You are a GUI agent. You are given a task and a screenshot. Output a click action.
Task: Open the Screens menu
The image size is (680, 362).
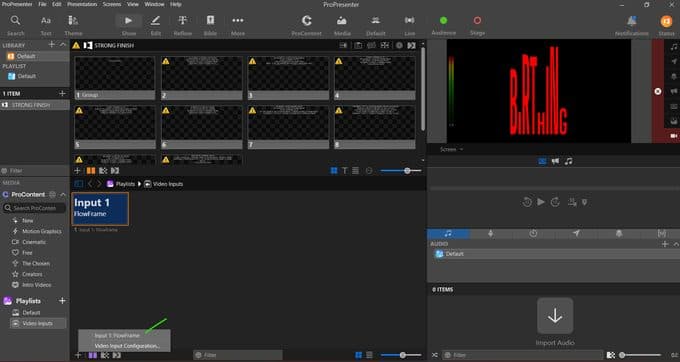(x=112, y=4)
